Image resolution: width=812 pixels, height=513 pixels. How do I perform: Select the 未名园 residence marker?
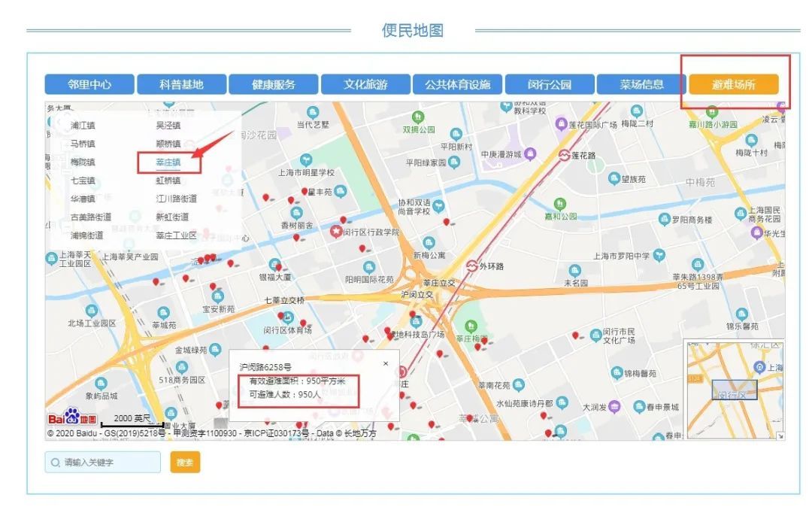click(575, 271)
